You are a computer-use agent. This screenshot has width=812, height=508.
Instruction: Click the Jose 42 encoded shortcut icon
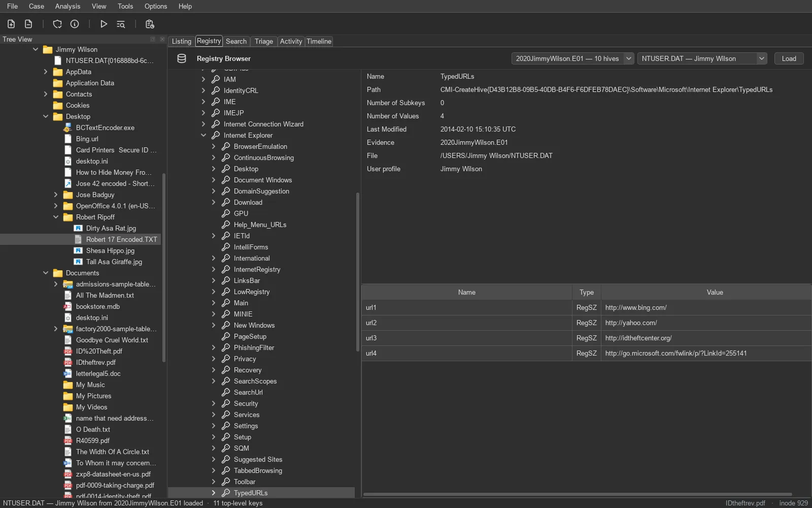tap(67, 183)
